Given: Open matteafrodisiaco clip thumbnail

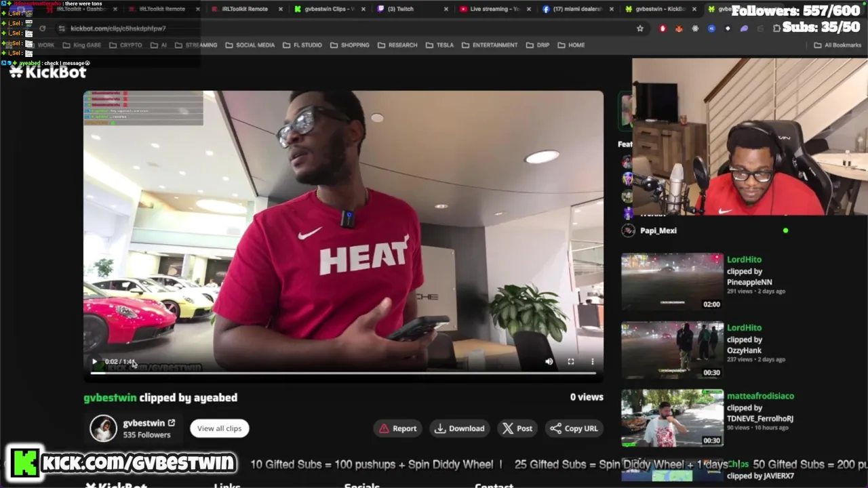Looking at the screenshot, I should pyautogui.click(x=672, y=418).
